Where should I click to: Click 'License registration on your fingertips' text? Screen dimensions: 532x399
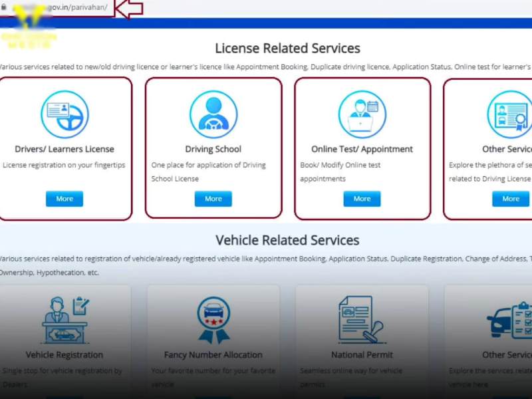(x=64, y=165)
